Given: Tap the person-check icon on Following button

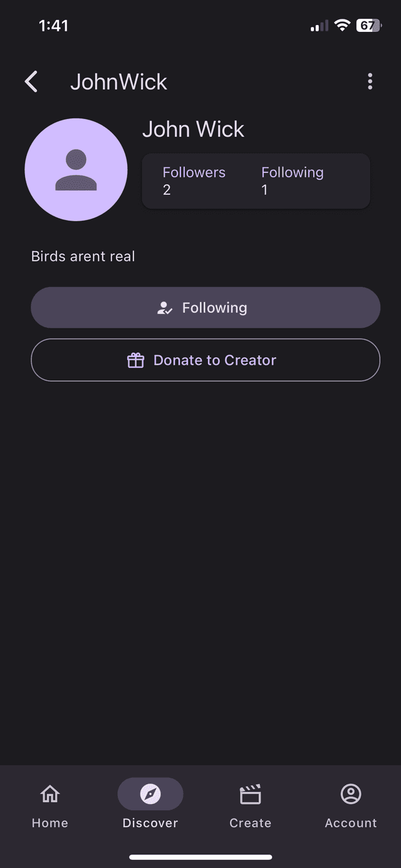Looking at the screenshot, I should [165, 308].
